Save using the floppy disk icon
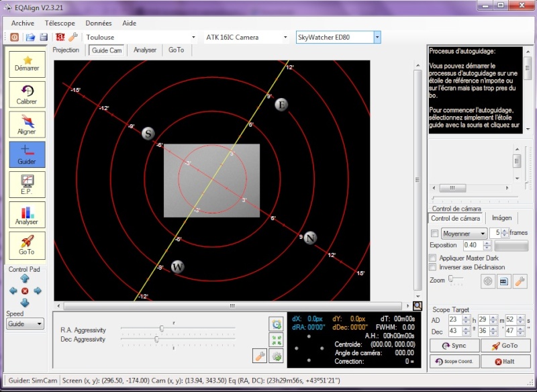 (x=44, y=37)
